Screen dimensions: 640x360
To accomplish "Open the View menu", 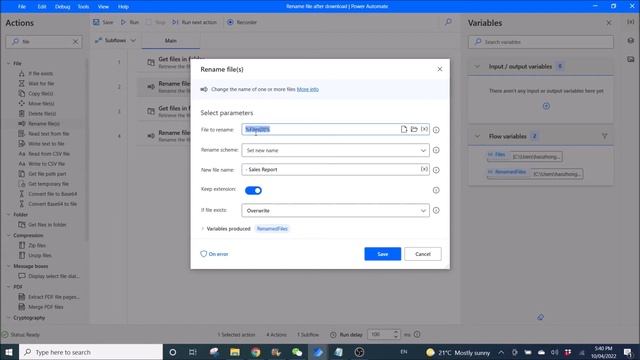I will pyautogui.click(x=103, y=7).
